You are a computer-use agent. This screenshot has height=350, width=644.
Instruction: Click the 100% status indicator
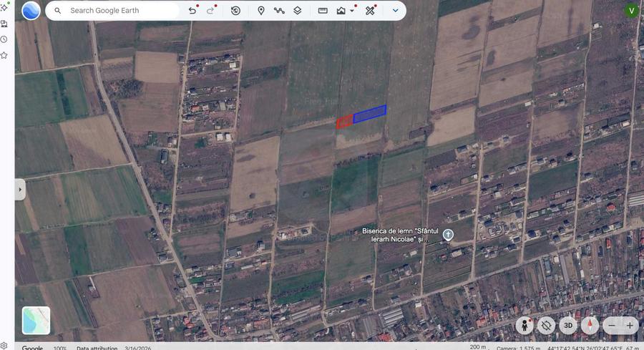point(60,348)
